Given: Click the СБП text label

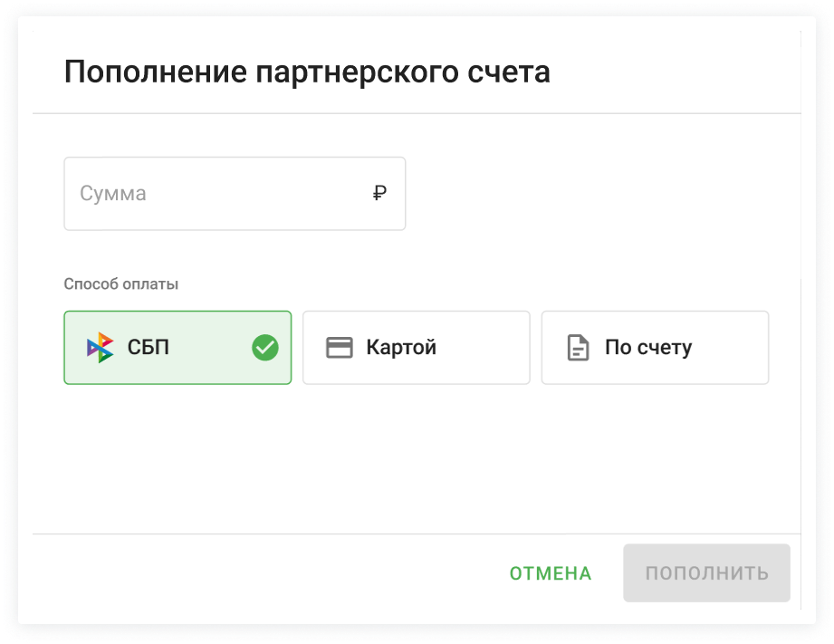Looking at the screenshot, I should click(x=149, y=348).
